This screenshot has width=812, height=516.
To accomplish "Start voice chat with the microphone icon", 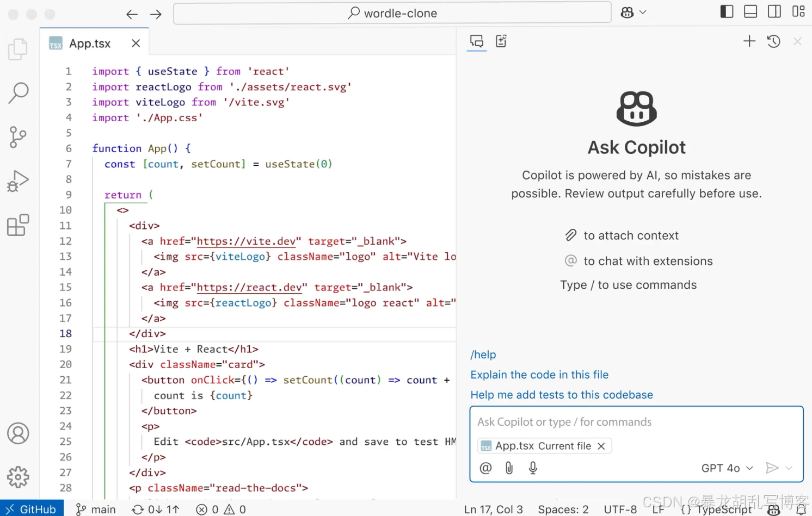I will tap(533, 468).
